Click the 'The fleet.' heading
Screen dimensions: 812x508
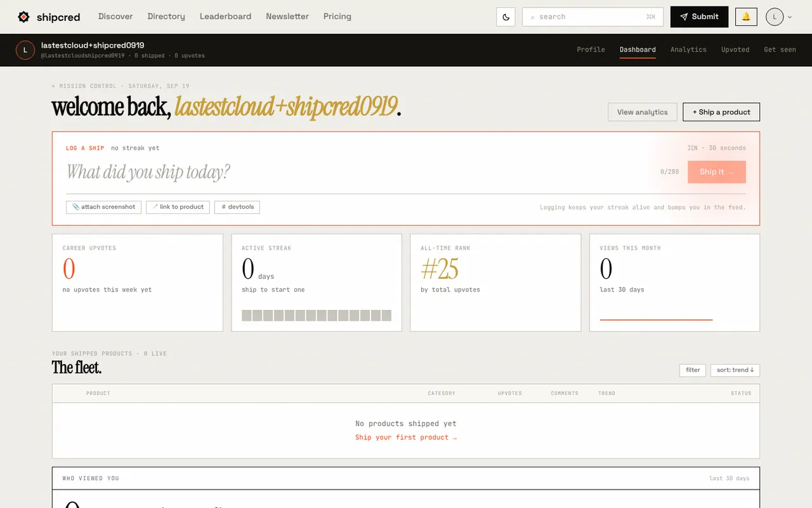77,368
